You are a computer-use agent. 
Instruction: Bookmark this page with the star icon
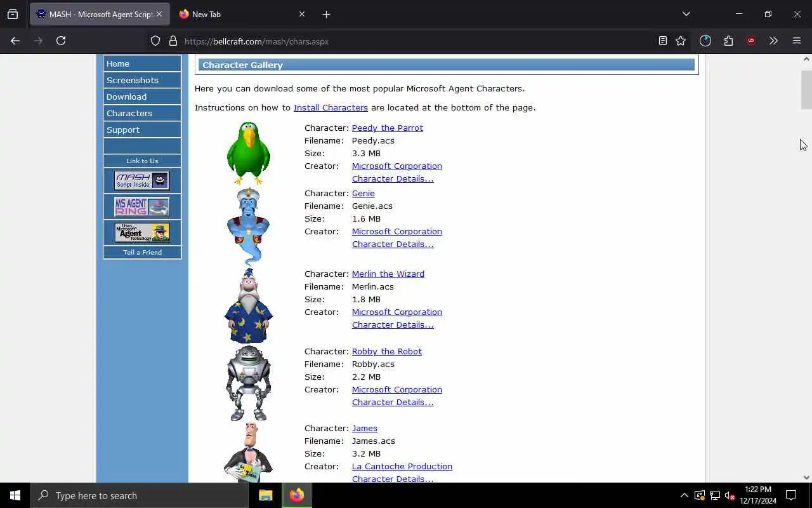pyautogui.click(x=681, y=41)
